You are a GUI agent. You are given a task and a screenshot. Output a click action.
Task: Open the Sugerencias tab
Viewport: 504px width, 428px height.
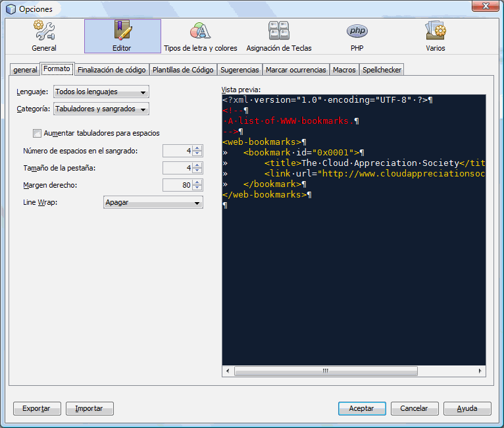(x=239, y=70)
